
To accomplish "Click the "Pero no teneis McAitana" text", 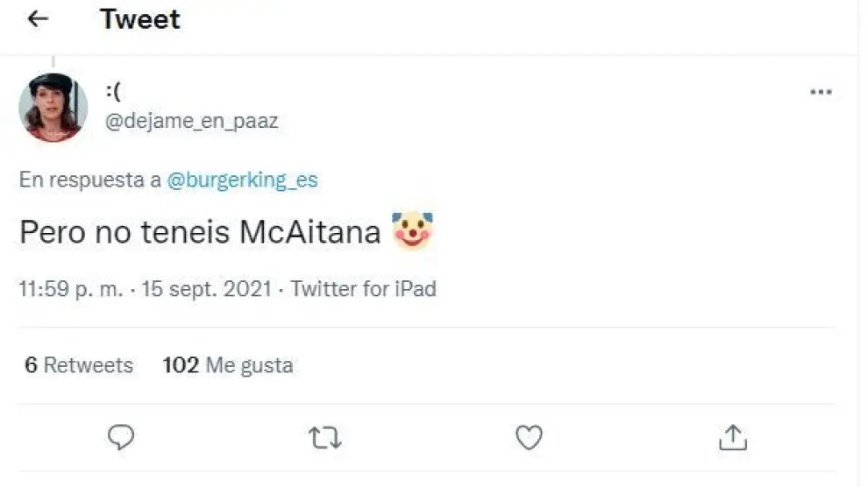I will [200, 232].
